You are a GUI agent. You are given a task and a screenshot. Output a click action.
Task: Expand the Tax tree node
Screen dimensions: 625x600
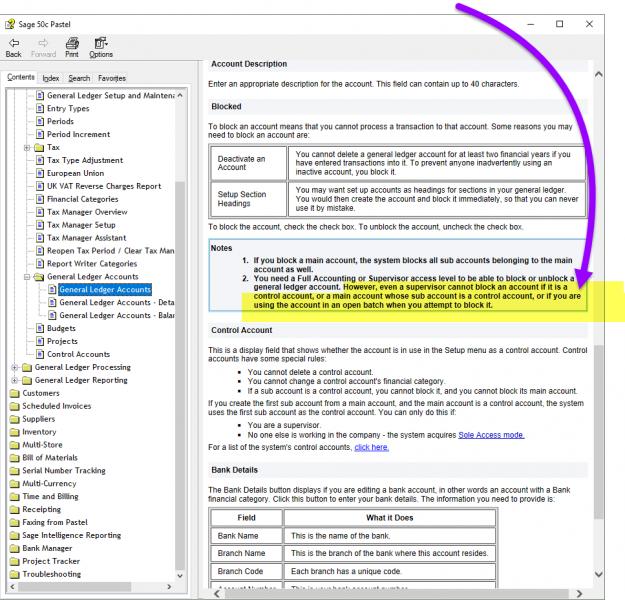pyautogui.click(x=26, y=147)
